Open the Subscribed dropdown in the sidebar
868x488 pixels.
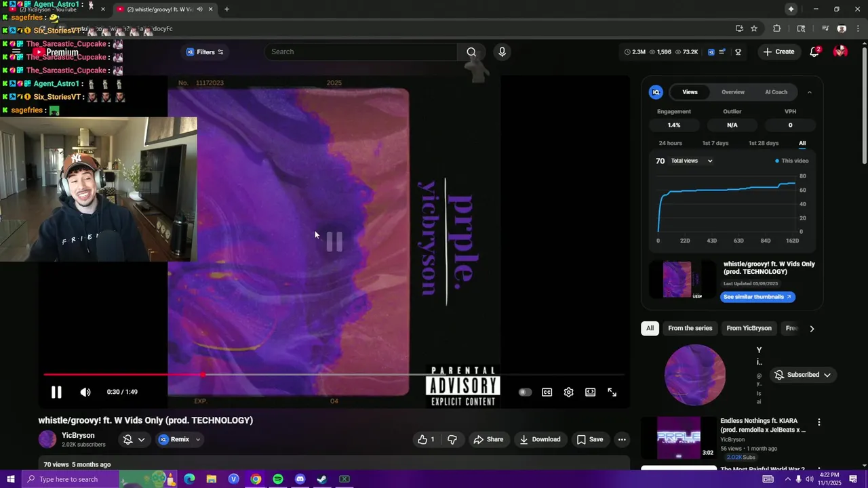click(x=803, y=375)
